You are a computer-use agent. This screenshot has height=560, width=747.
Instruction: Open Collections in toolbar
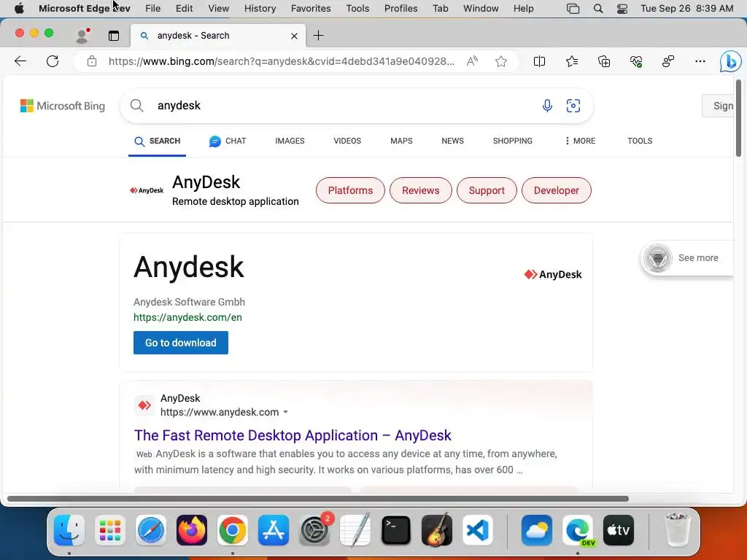pyautogui.click(x=604, y=61)
